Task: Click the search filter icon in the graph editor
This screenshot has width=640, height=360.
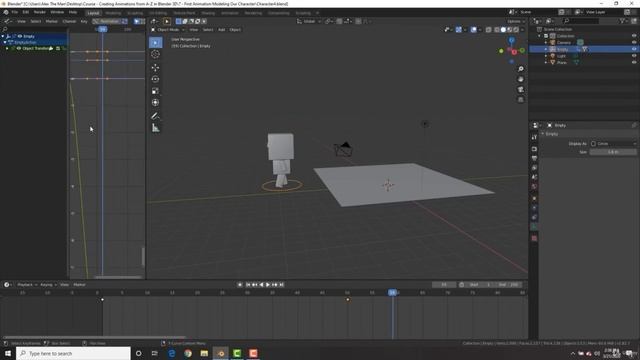Action: [x=5, y=29]
